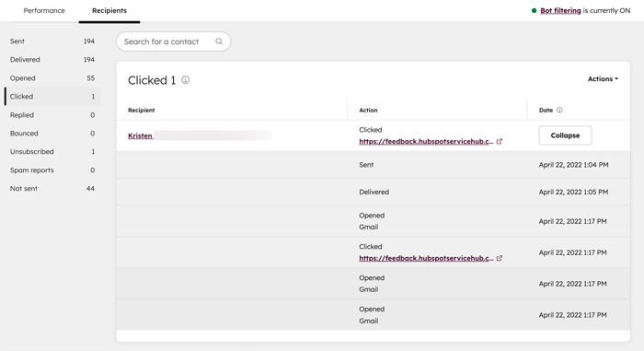Click the search magnifier icon
The height and width of the screenshot is (351, 644).
coord(219,41)
